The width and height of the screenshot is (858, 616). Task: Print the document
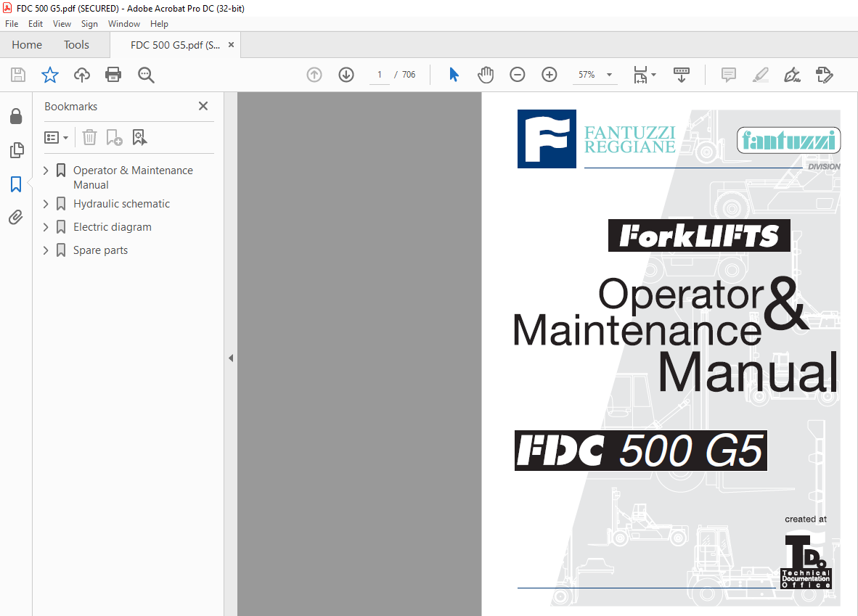click(113, 75)
